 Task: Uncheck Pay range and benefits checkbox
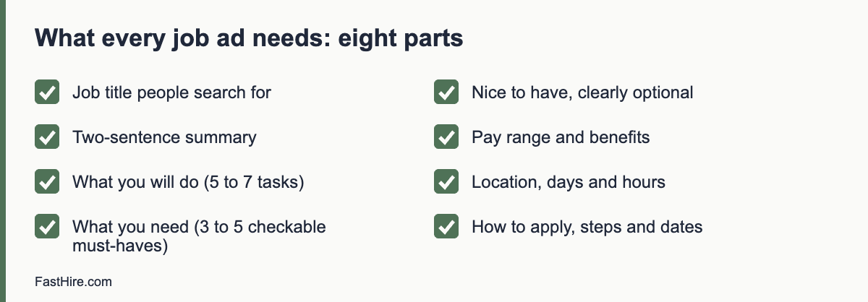(x=446, y=137)
